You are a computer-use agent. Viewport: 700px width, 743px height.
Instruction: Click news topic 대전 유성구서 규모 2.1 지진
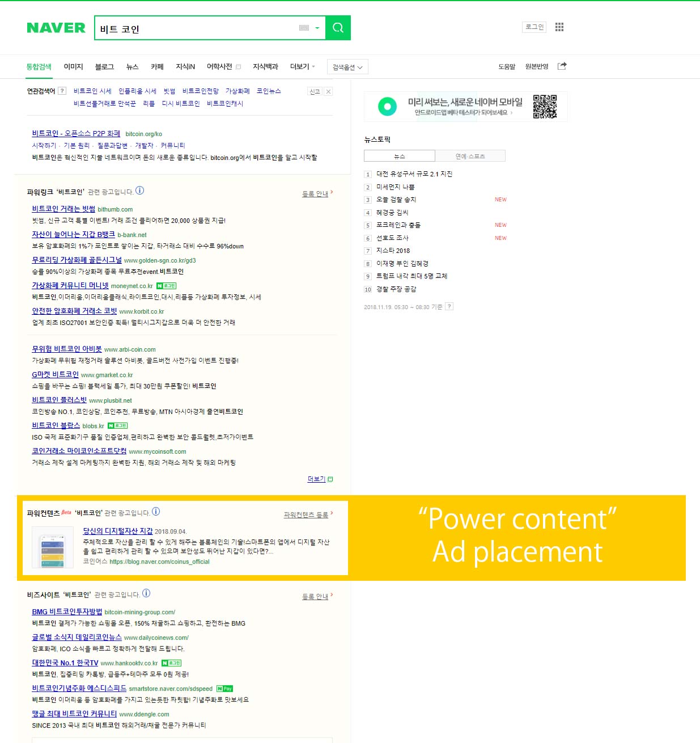point(414,174)
